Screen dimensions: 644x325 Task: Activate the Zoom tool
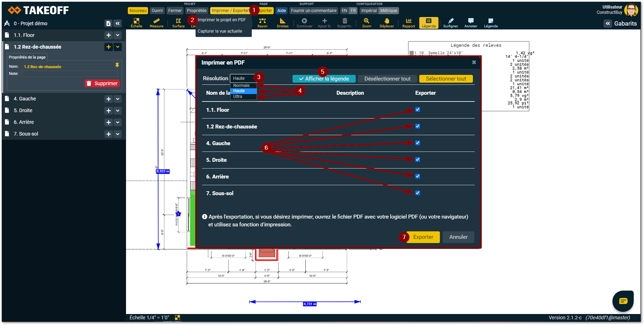(x=366, y=23)
